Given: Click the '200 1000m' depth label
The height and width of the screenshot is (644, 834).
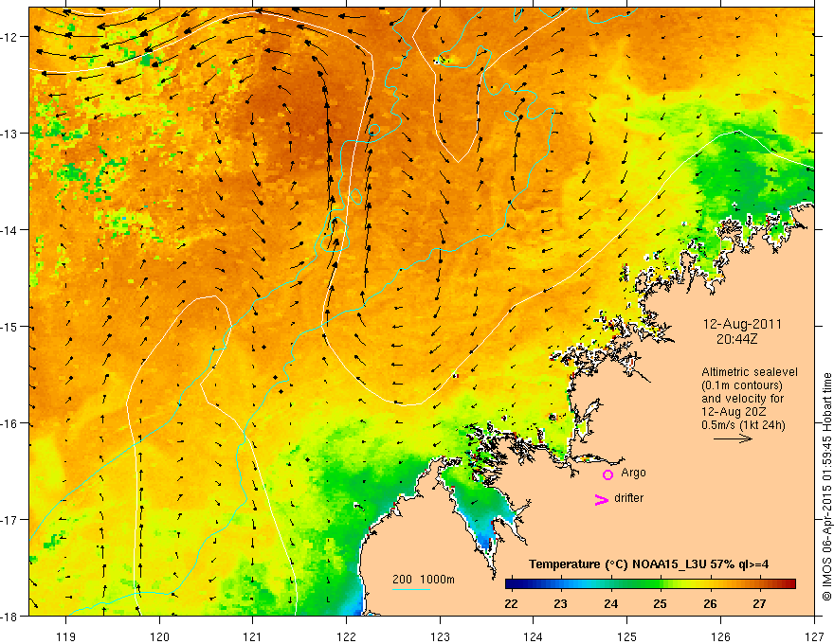Looking at the screenshot, I should pyautogui.click(x=424, y=580).
